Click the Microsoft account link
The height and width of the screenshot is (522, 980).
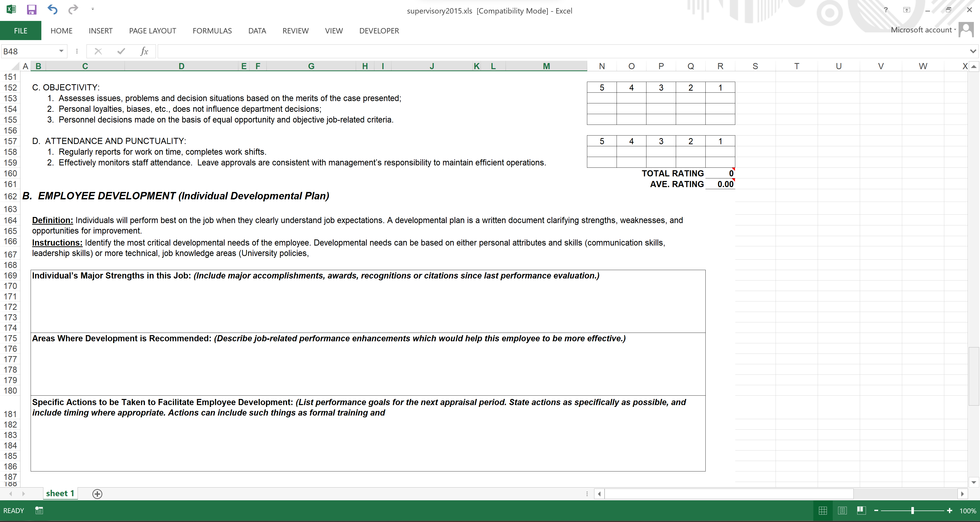point(921,30)
